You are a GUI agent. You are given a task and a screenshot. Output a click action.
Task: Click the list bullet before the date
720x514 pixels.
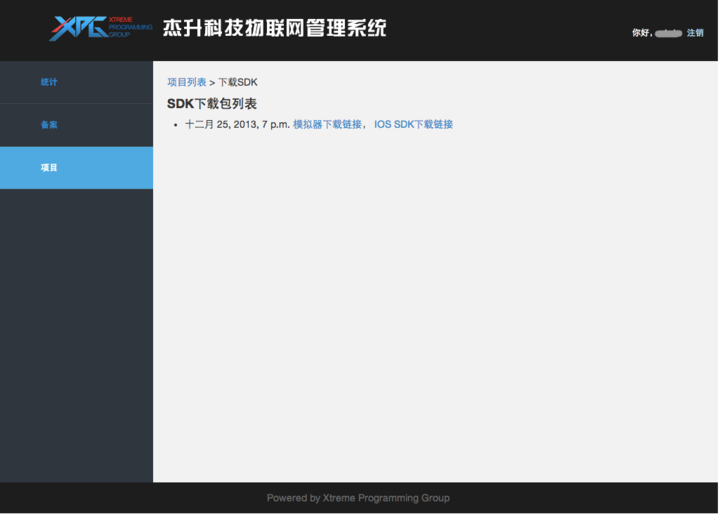176,125
